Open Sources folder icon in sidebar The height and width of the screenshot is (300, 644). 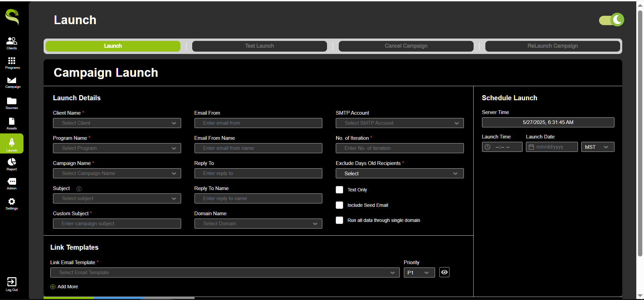coord(12,103)
